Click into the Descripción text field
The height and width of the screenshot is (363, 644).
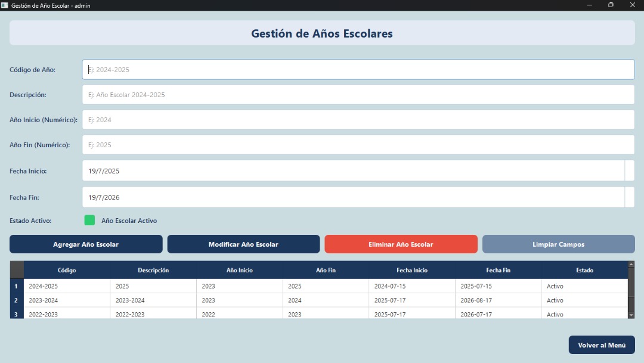point(358,95)
